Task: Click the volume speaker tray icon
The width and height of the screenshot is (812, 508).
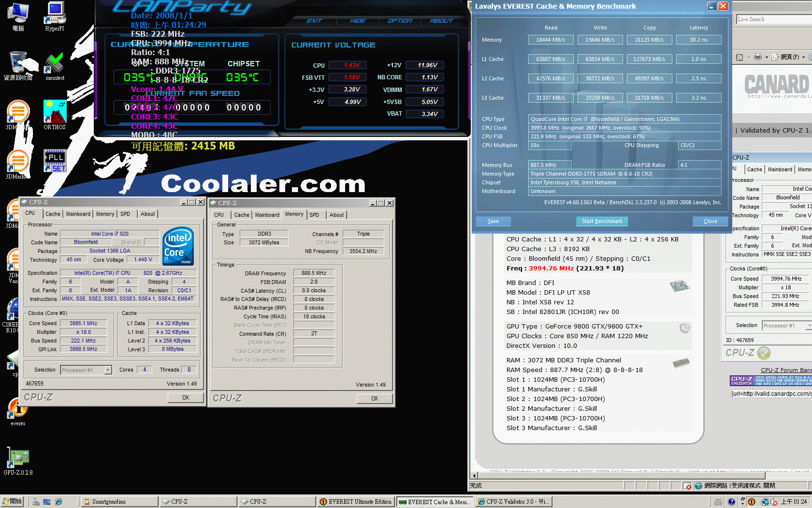Action: coord(774,502)
